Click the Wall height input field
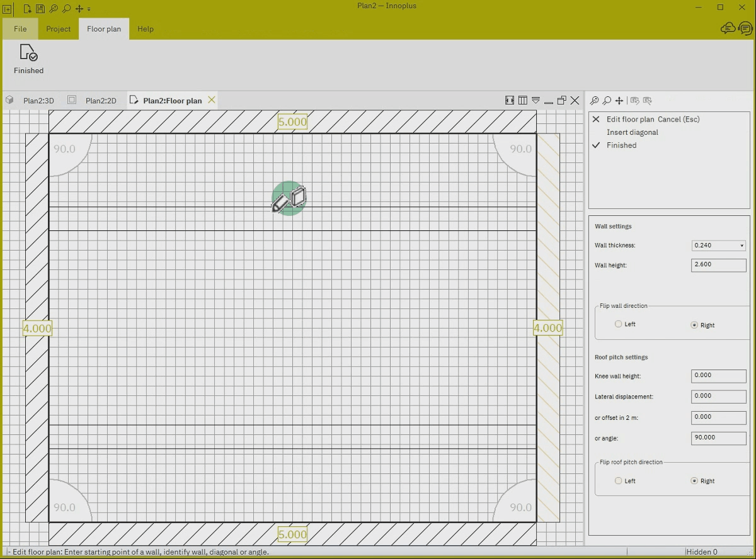 click(719, 265)
